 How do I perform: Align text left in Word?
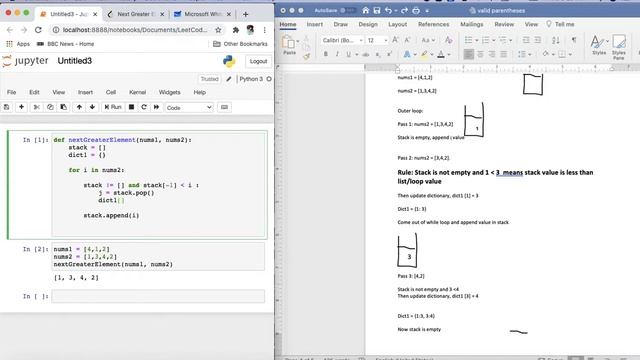469,54
